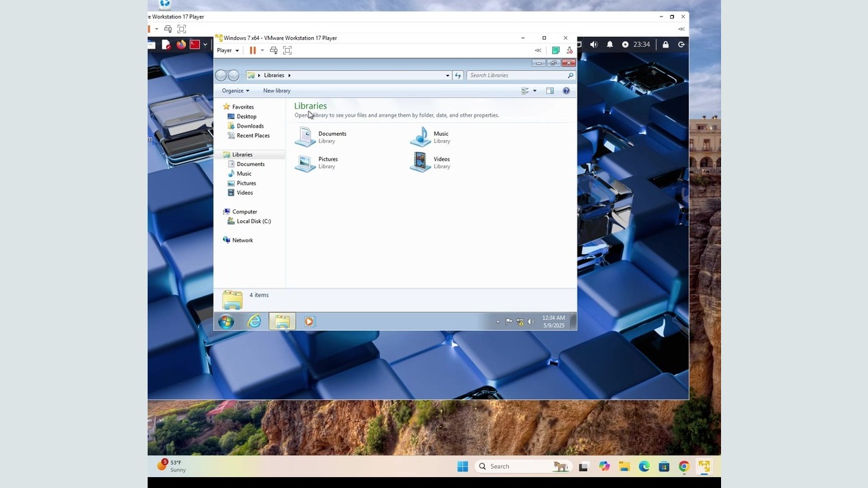Click the explorer Help question mark icon
This screenshot has width=868, height=488.
point(566,91)
